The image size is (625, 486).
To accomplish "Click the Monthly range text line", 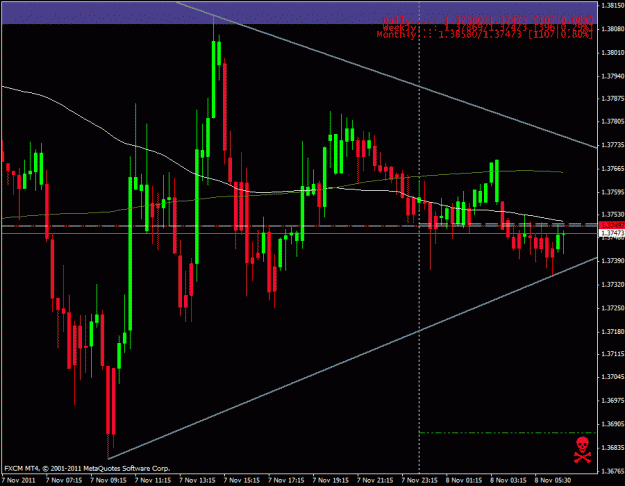I will point(485,35).
